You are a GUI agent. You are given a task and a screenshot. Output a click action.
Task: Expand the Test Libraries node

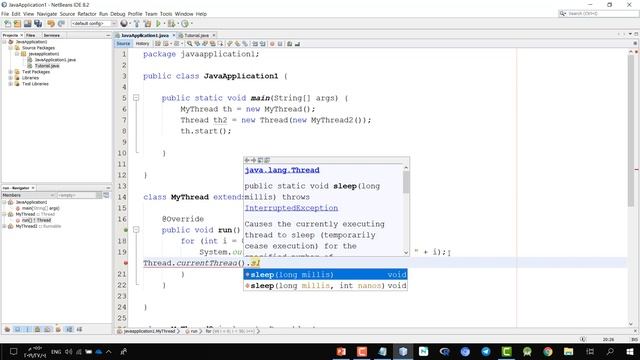pyautogui.click(x=11, y=84)
